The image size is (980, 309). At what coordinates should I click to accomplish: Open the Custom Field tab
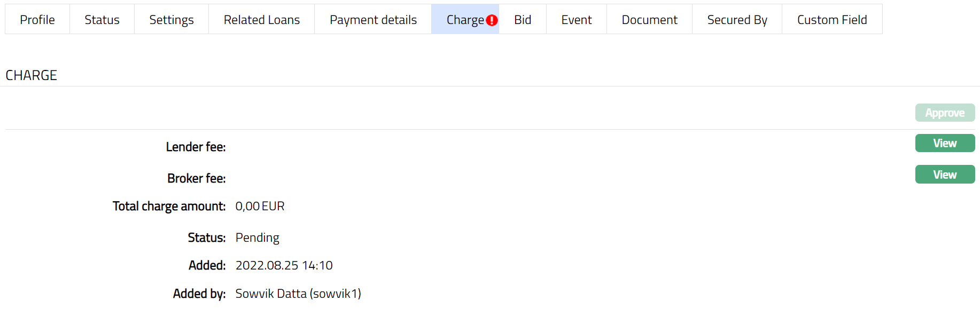click(x=832, y=20)
